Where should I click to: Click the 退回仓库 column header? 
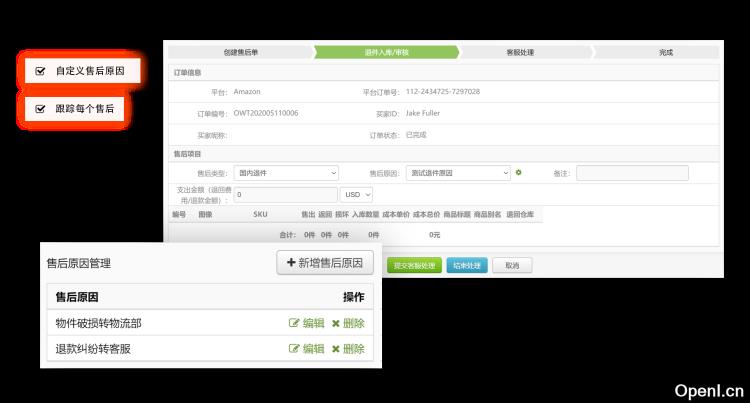[x=520, y=214]
